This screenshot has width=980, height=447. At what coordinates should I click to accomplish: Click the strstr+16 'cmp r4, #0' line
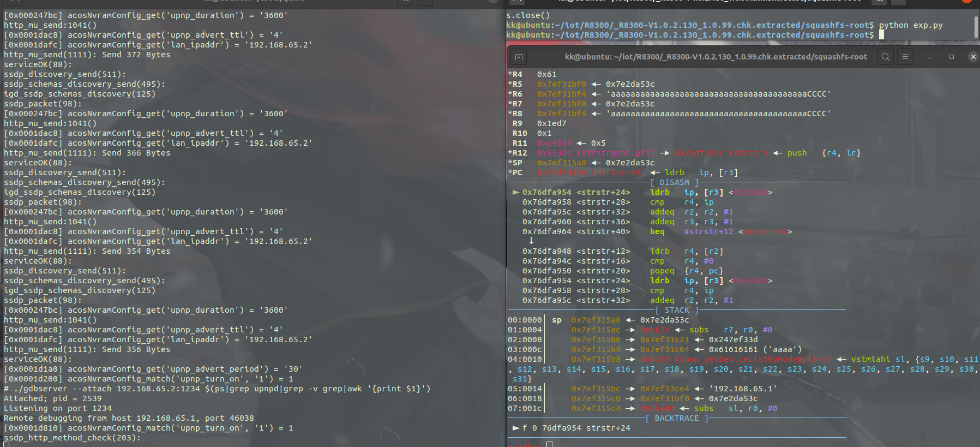click(x=618, y=261)
